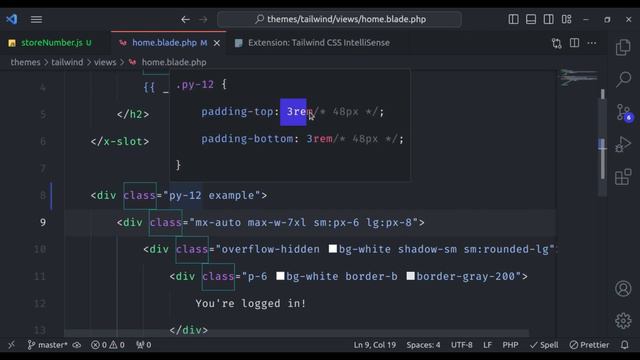Toggle the Spell checker status item
Image resolution: width=640 pixels, height=360 pixels.
point(544,345)
